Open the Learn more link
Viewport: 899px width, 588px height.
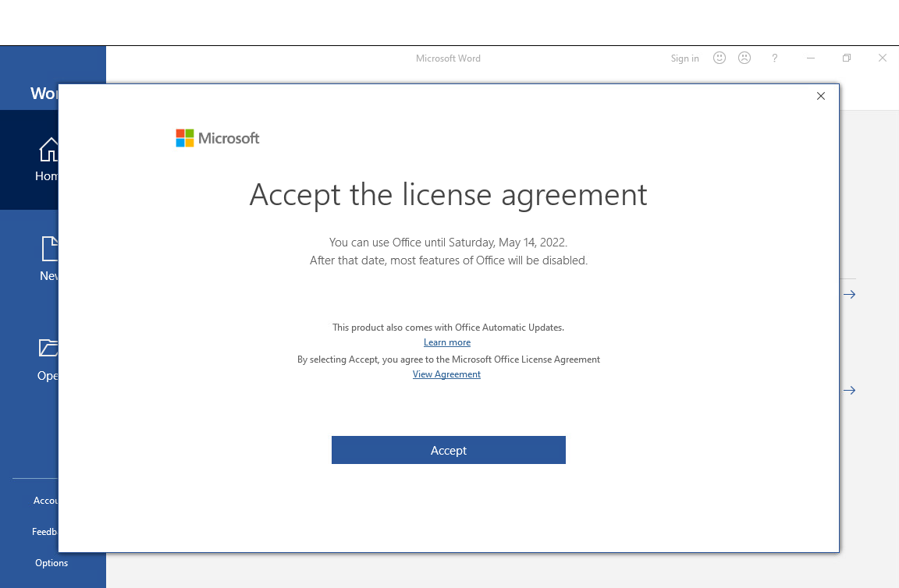[447, 342]
